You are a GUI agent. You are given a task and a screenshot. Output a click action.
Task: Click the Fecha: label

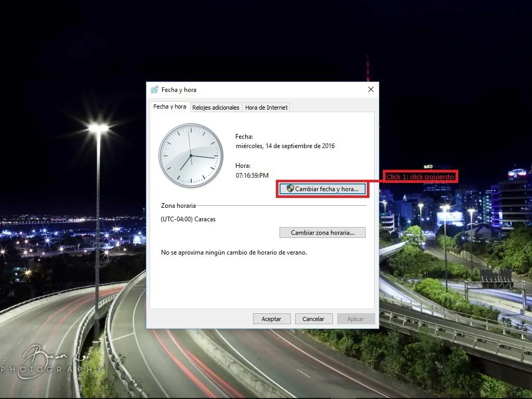tap(244, 137)
